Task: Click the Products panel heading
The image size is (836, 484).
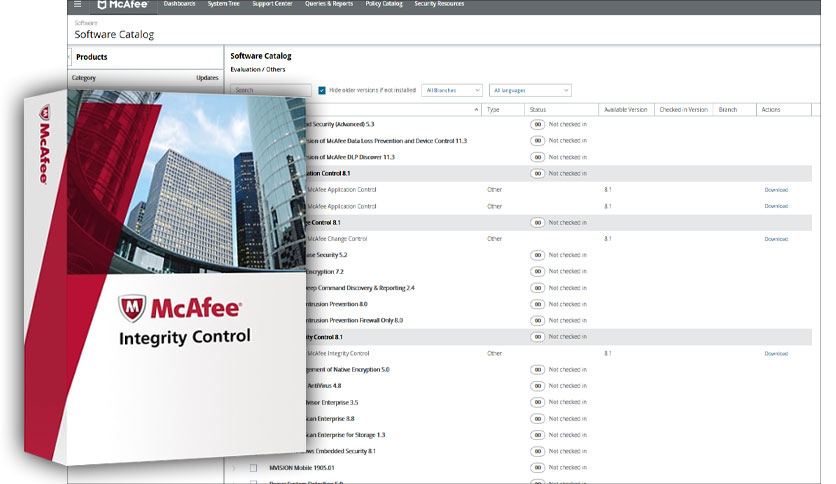Action: pos(92,57)
